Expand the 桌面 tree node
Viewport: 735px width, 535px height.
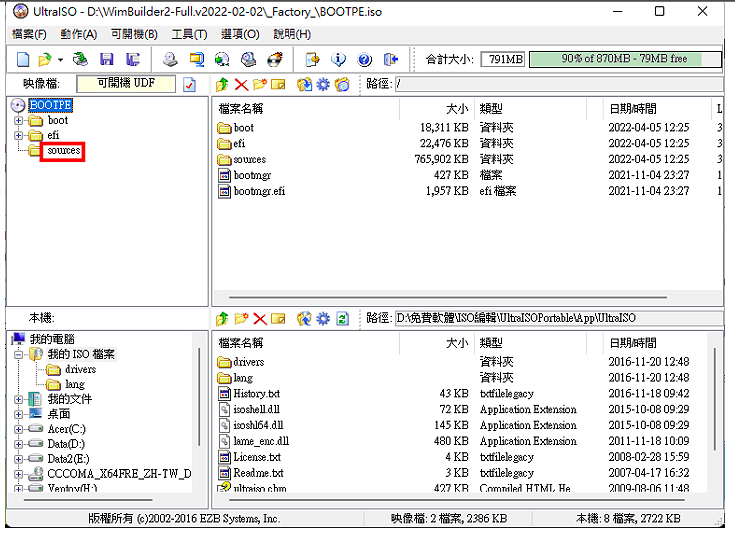pos(18,414)
